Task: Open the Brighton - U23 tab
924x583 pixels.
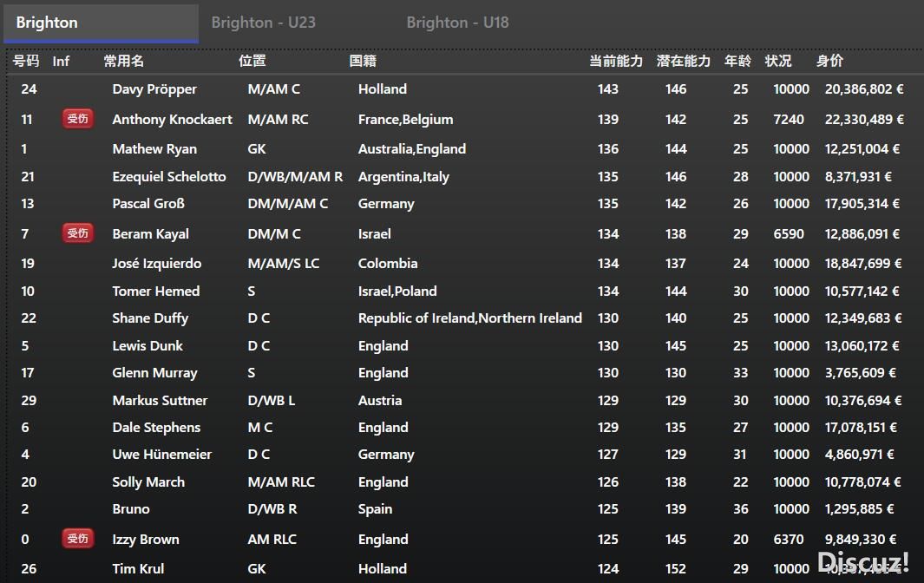Action: (x=264, y=23)
